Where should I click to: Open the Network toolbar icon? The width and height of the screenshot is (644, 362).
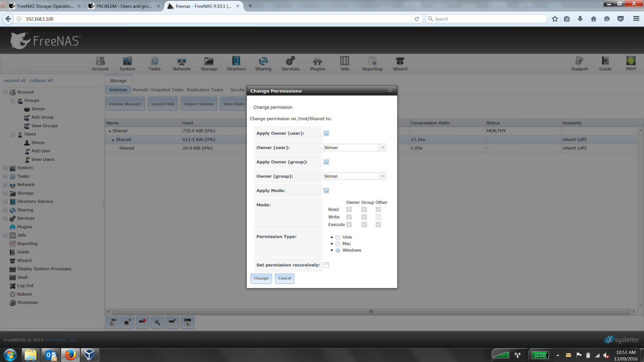[182, 64]
